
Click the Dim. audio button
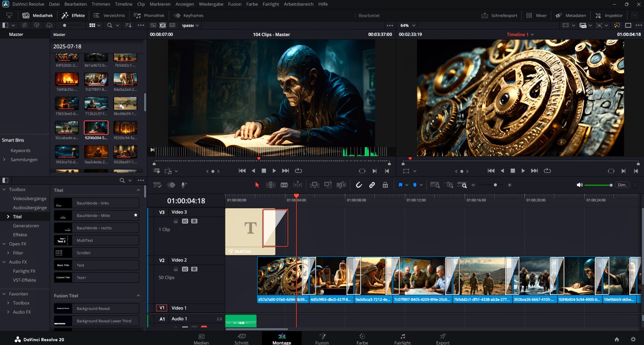(x=622, y=185)
